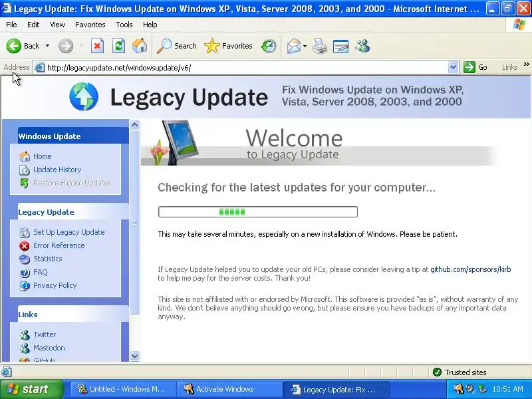Open the Twitter link

[45, 334]
